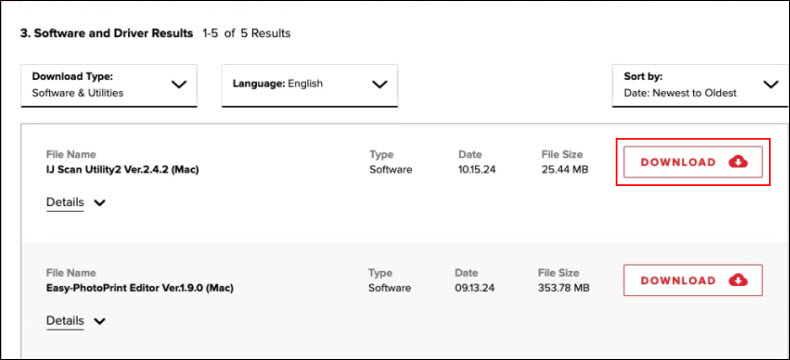Expand Details for IJ Scan Utility2
Screen dimensions: 790x360
(76, 202)
